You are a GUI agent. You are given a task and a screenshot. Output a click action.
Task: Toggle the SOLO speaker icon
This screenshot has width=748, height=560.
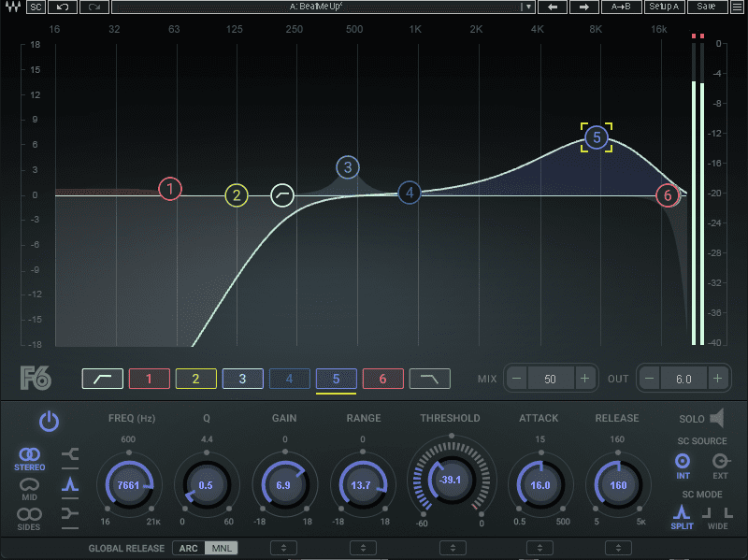coord(717,418)
